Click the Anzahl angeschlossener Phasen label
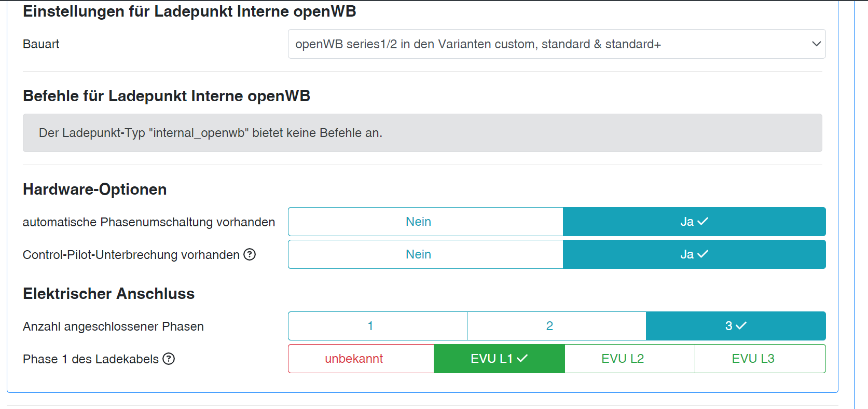Viewport: 868px width, 409px height. pyautogui.click(x=113, y=326)
